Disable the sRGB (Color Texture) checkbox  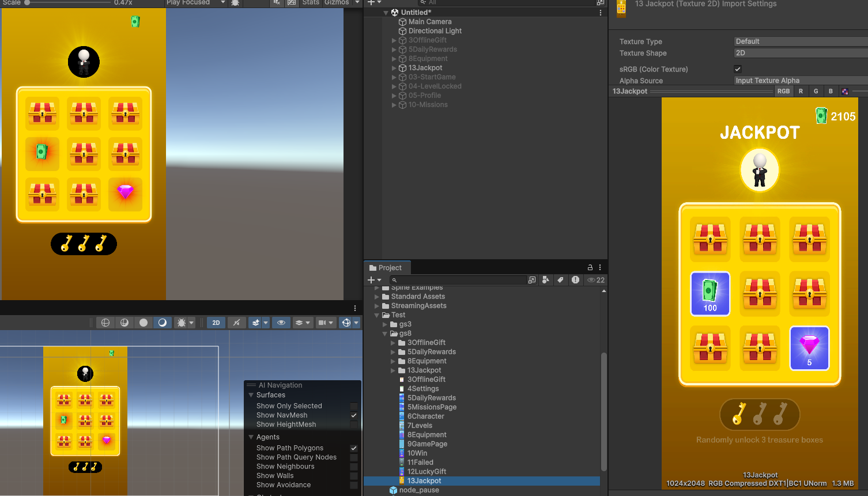tap(738, 69)
